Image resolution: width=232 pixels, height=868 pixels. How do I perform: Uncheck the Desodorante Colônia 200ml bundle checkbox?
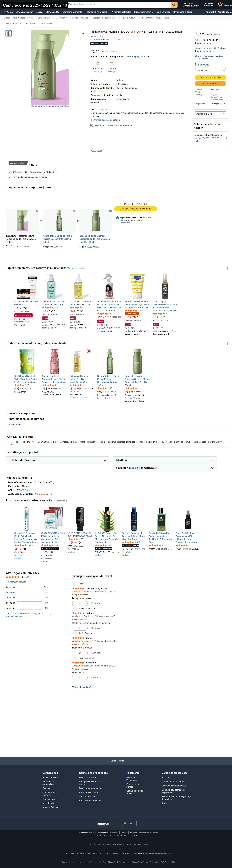(x=74, y=211)
